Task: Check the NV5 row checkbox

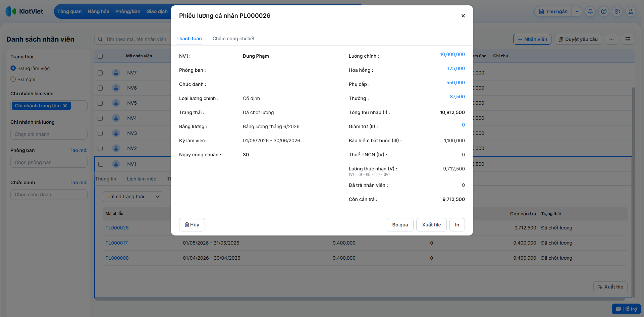Action: pos(100,103)
